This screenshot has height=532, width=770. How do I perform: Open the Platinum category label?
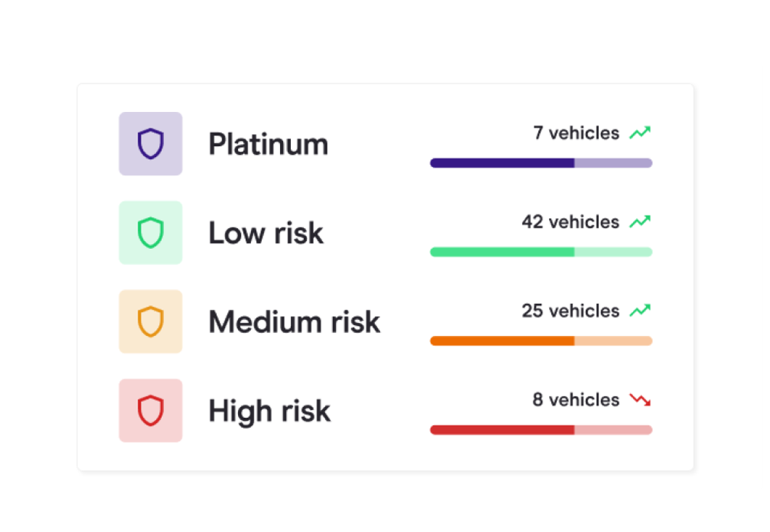268,144
